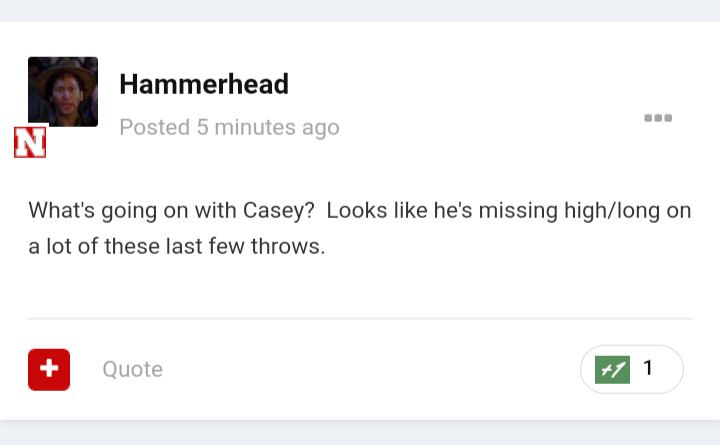Click the "Posted 5 minutes ago" timestamp
720x445 pixels.
click(x=229, y=127)
